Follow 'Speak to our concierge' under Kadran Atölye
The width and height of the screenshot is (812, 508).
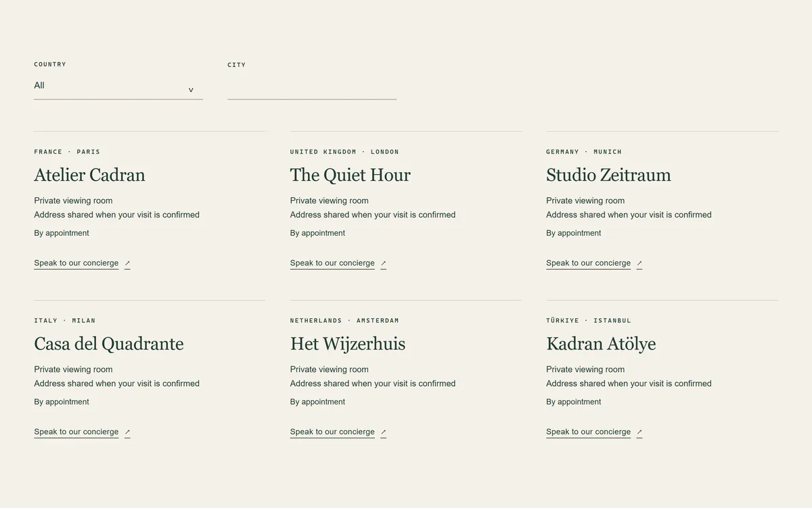pyautogui.click(x=589, y=431)
